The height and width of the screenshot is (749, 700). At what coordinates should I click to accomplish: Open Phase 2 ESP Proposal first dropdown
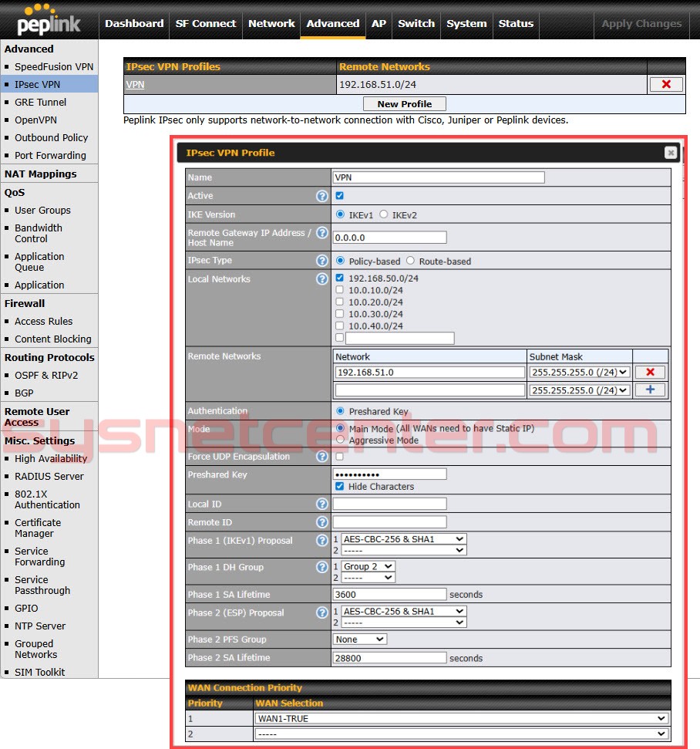(x=403, y=611)
